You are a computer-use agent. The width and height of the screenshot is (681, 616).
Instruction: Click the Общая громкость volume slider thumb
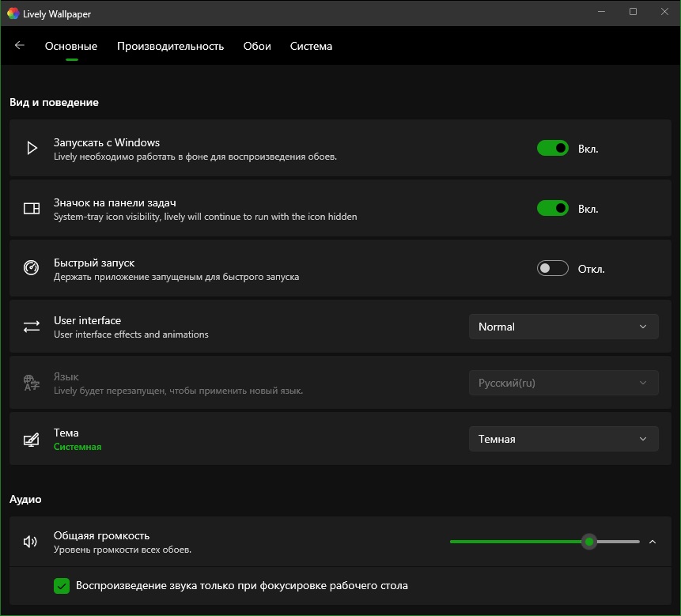589,542
